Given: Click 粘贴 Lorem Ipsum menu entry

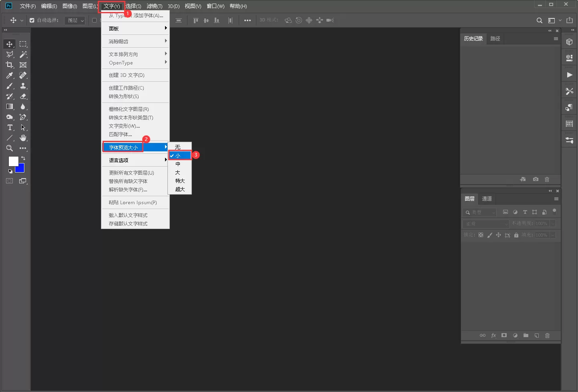Looking at the screenshot, I should [133, 203].
